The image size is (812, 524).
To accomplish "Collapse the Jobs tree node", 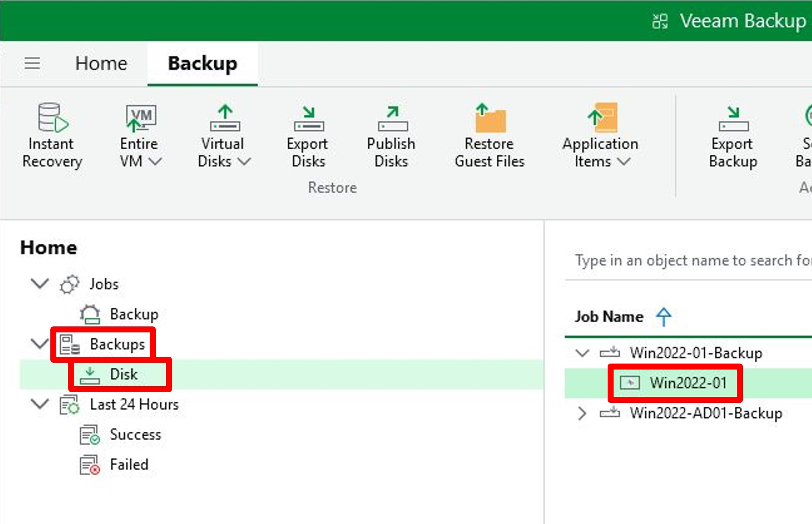I will click(x=40, y=283).
